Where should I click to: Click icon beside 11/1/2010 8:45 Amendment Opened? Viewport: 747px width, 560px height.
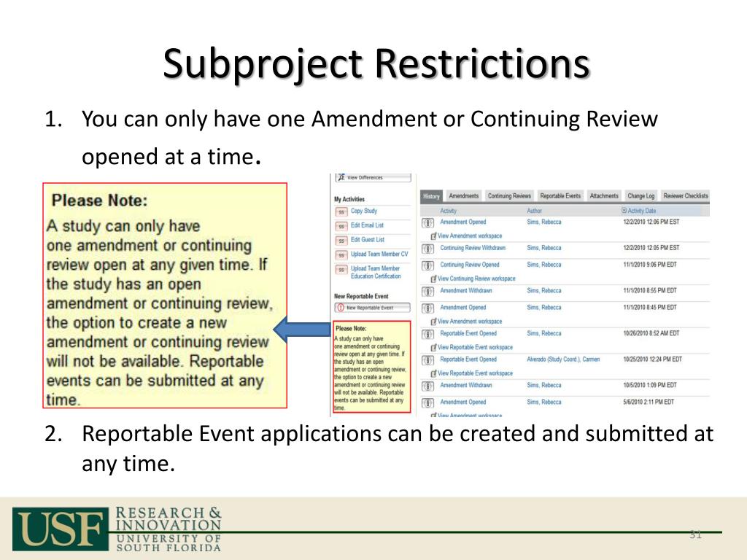pyautogui.click(x=427, y=308)
